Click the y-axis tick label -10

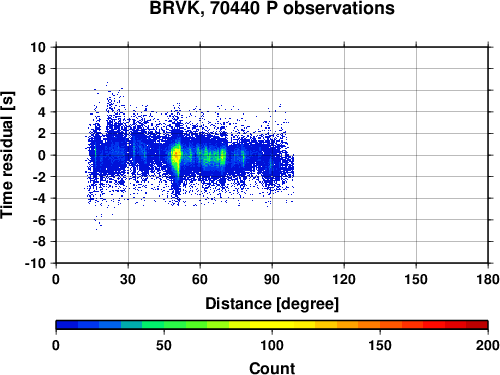click(x=35, y=263)
